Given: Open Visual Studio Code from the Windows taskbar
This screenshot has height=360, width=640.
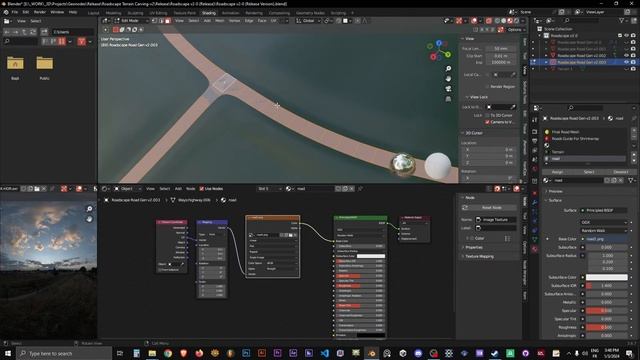Looking at the screenshot, I should click(x=324, y=353).
